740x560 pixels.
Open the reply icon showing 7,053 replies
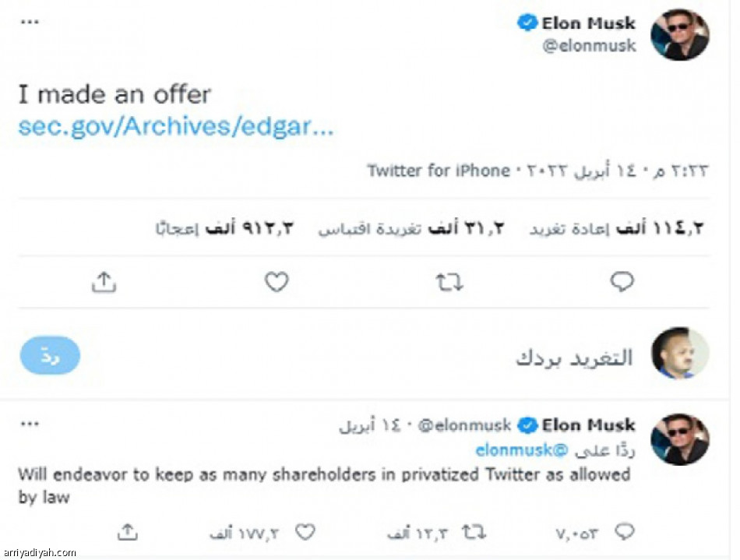click(625, 532)
